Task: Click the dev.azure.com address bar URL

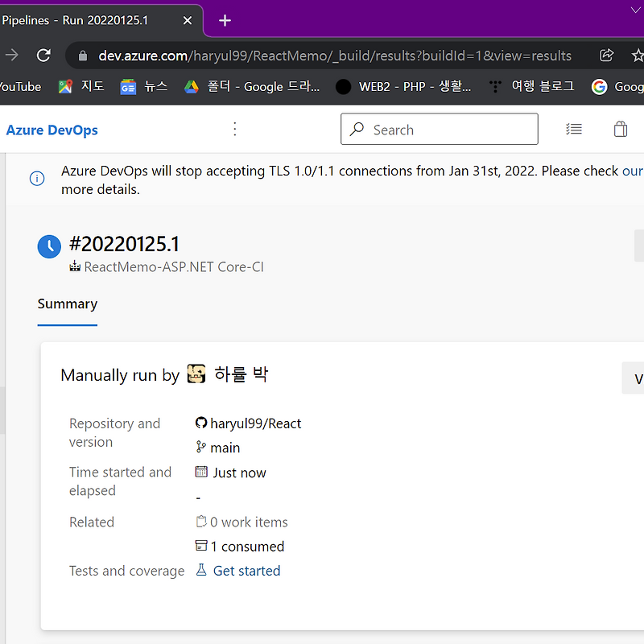Action: click(x=335, y=56)
